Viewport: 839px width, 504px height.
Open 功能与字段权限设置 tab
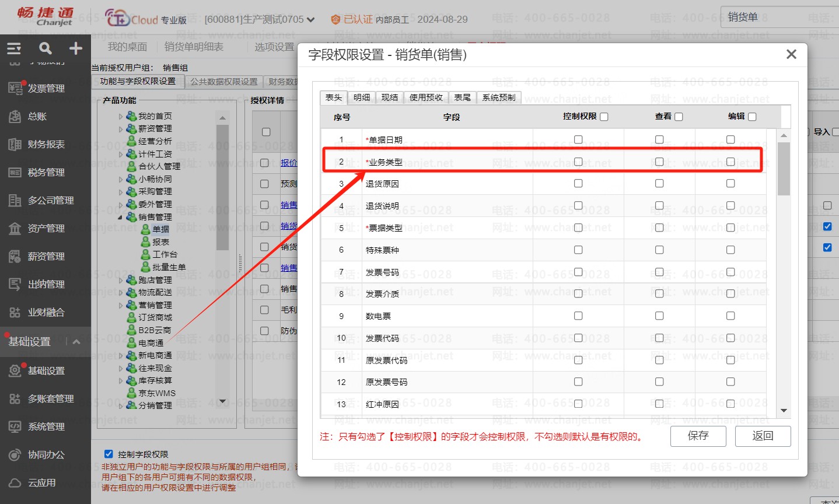(x=138, y=81)
